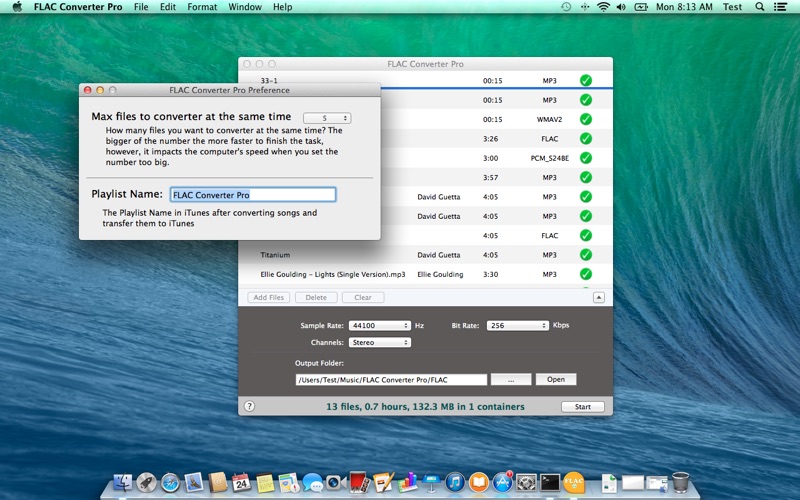The width and height of the screenshot is (800, 500).
Task: Click the FLAC Converter Dock icon
Action: click(x=573, y=482)
